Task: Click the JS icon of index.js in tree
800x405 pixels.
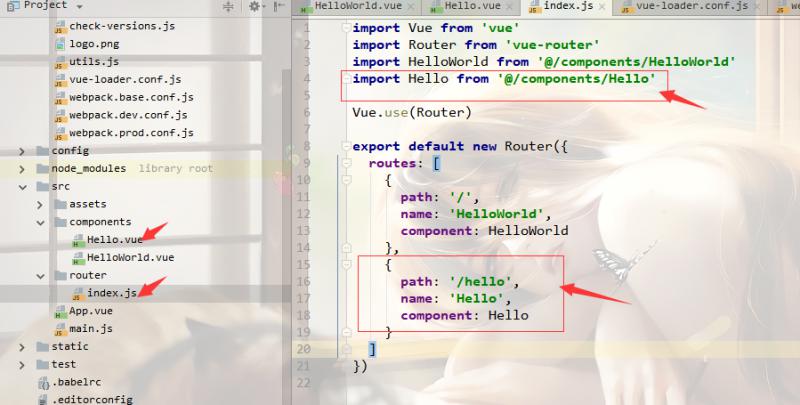Action: pyautogui.click(x=79, y=294)
